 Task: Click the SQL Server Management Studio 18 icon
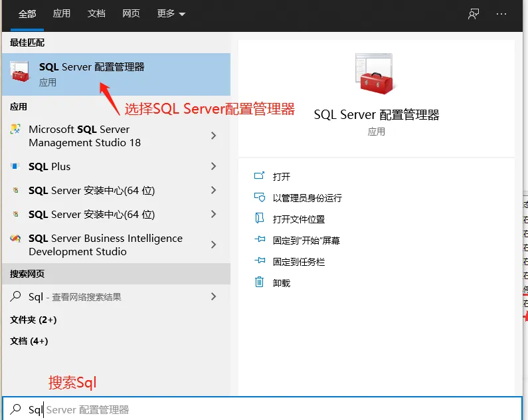click(x=15, y=130)
